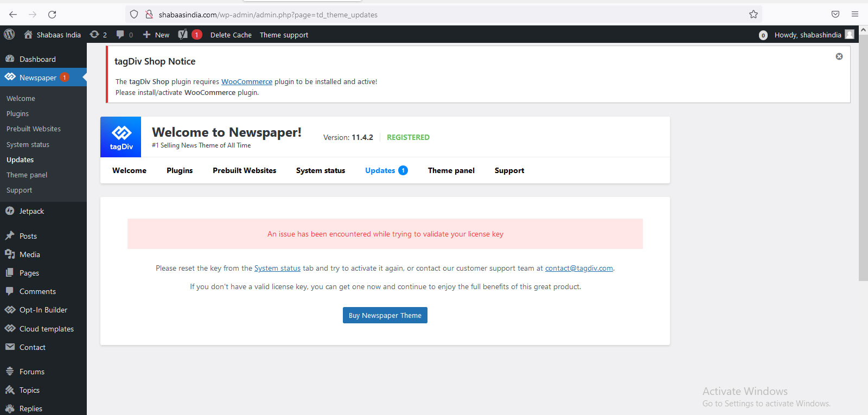The width and height of the screenshot is (868, 415).
Task: Open Replies in the sidebar
Action: (43, 408)
